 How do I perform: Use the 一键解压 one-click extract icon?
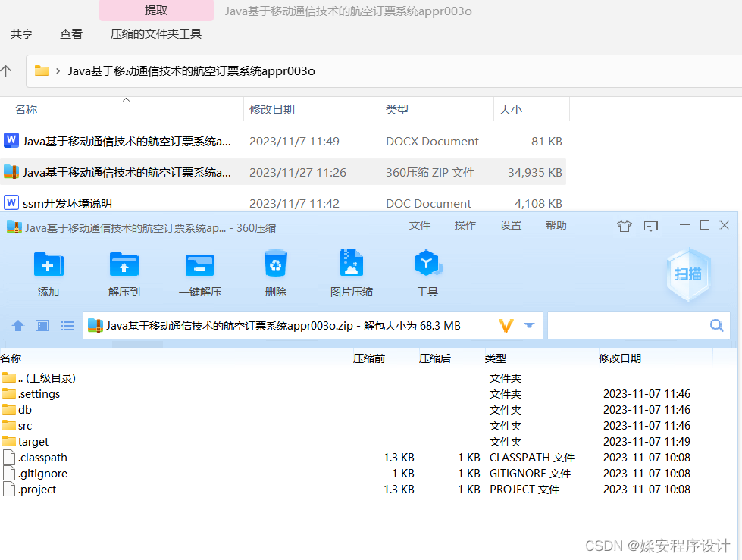pos(199,273)
